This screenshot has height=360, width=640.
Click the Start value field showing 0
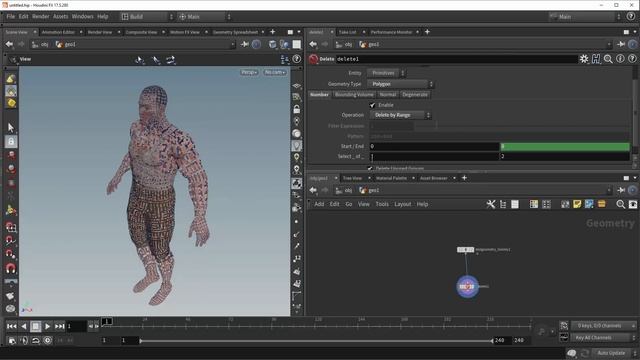(x=434, y=146)
